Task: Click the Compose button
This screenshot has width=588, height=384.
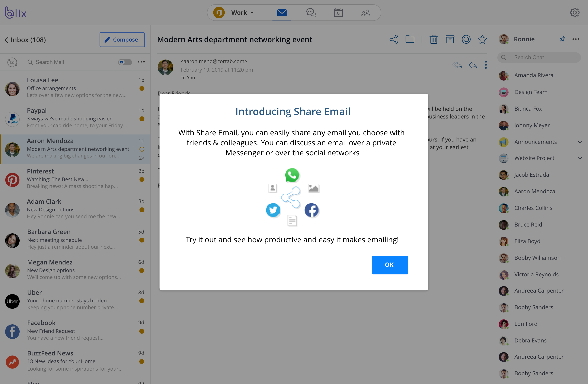Action: (x=122, y=39)
